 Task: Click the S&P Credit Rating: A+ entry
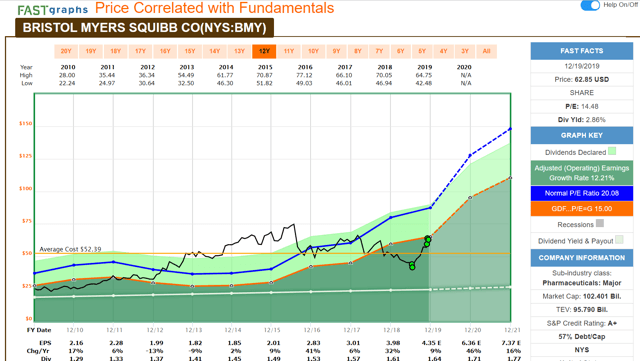[x=582, y=323]
